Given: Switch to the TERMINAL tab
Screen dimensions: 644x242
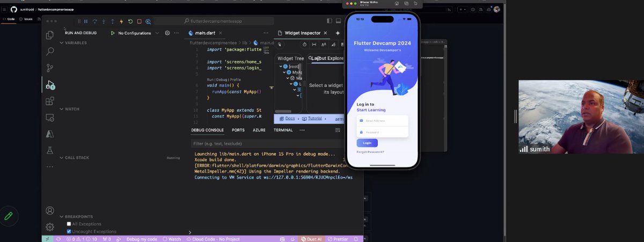Looking at the screenshot, I should point(283,130).
